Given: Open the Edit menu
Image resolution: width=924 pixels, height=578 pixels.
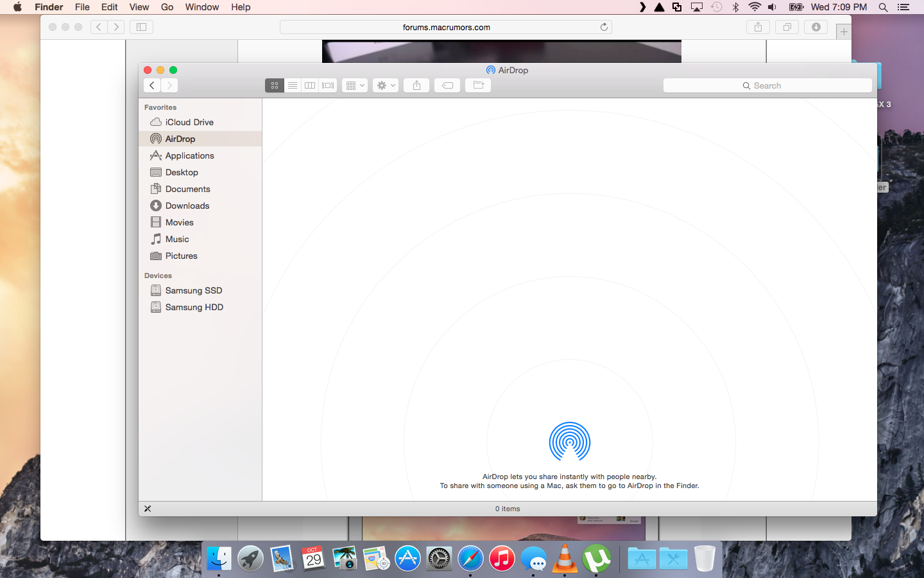Looking at the screenshot, I should (x=110, y=7).
